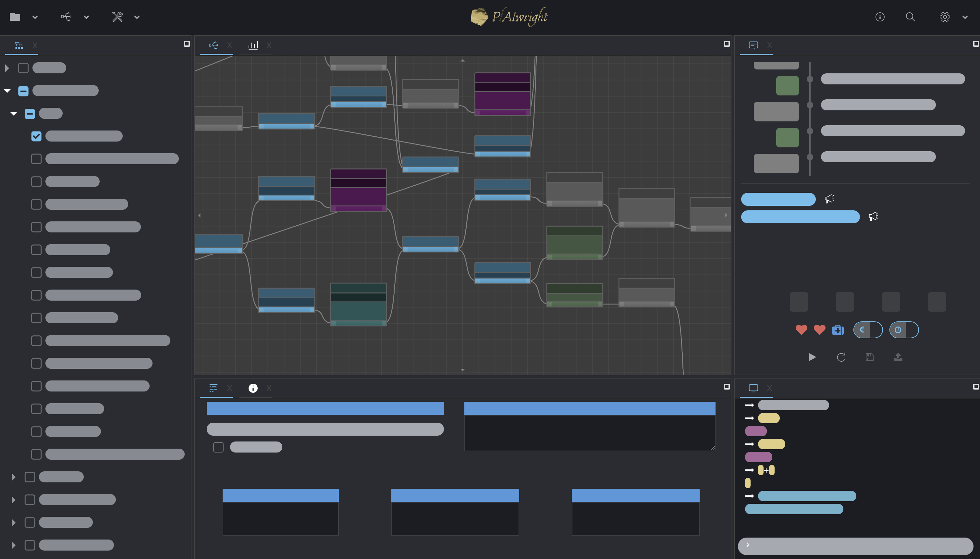
Task: Switch to the info circle tab
Action: pyautogui.click(x=253, y=388)
